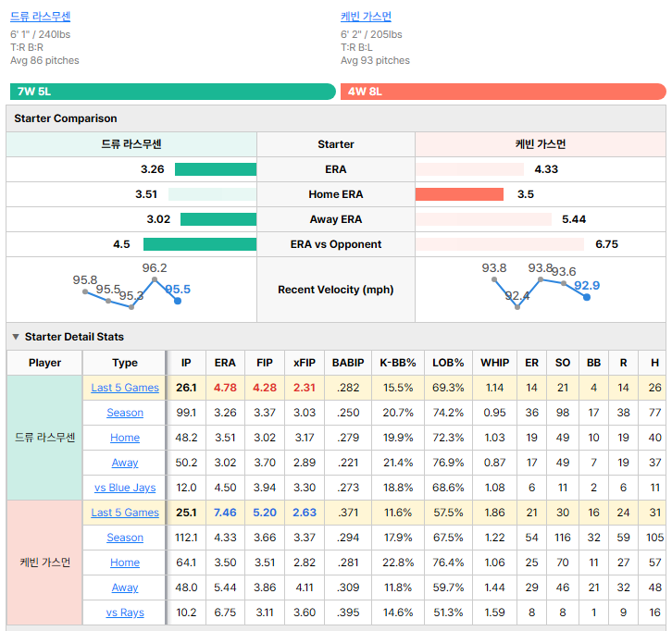Open 드류 라스무센 Season stats link
This screenshot has height=631, width=672.
coord(125,413)
